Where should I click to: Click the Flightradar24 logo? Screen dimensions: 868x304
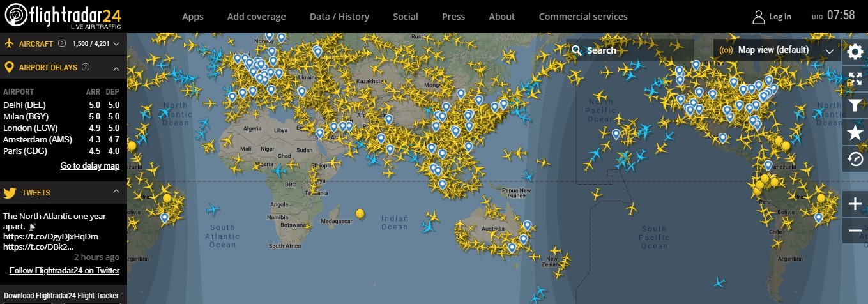[x=63, y=16]
